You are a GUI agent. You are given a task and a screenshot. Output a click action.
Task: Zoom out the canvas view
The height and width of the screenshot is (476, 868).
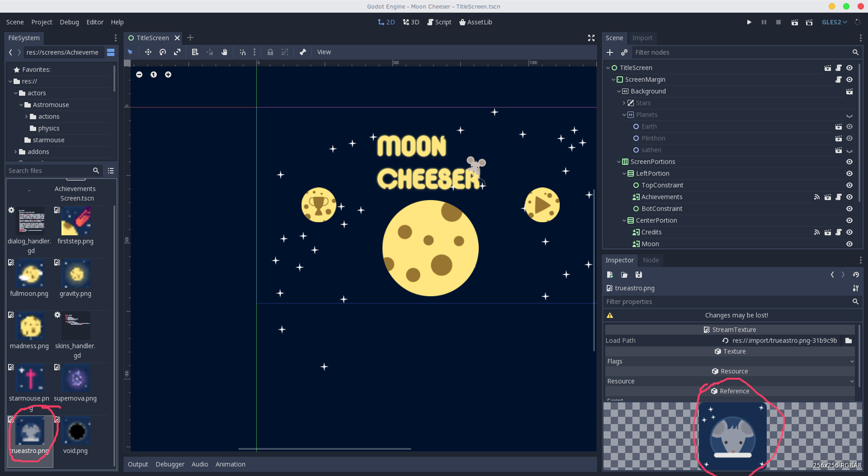pos(139,75)
